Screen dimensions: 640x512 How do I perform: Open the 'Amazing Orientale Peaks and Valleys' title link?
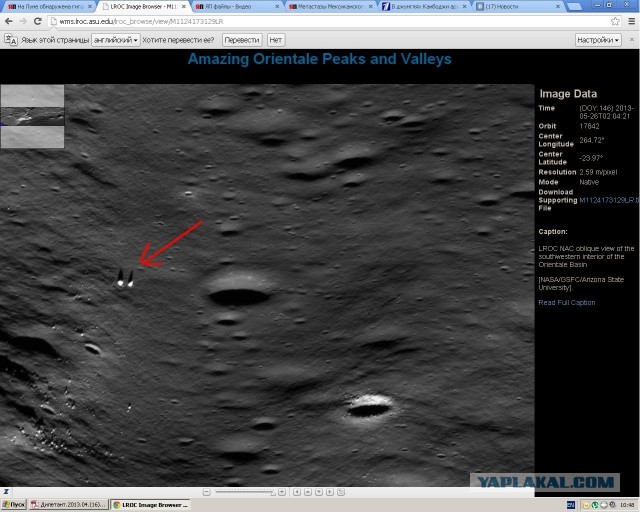tap(320, 59)
